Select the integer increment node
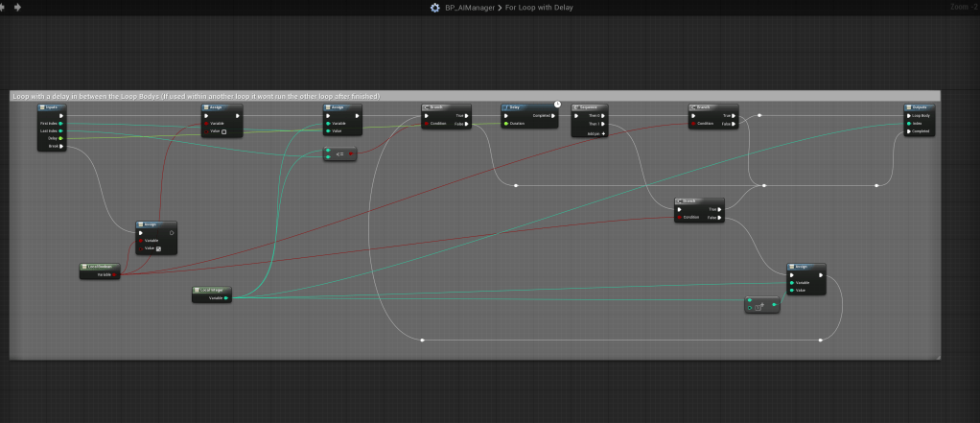980x423 pixels. (761, 306)
